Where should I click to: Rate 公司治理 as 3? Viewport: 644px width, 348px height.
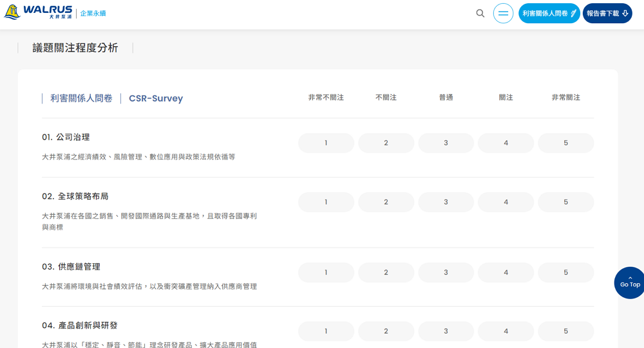(x=446, y=143)
